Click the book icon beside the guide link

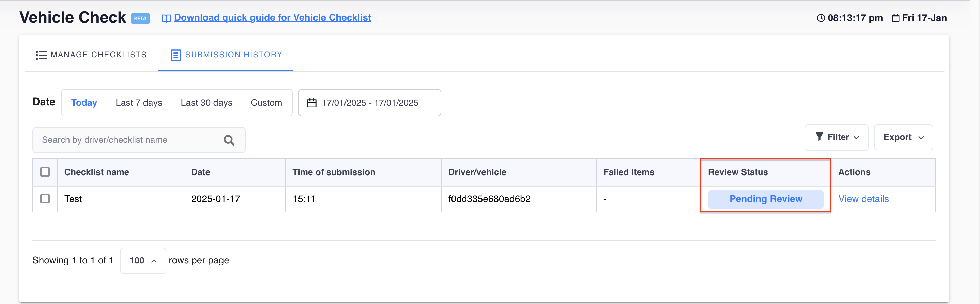coord(166,18)
